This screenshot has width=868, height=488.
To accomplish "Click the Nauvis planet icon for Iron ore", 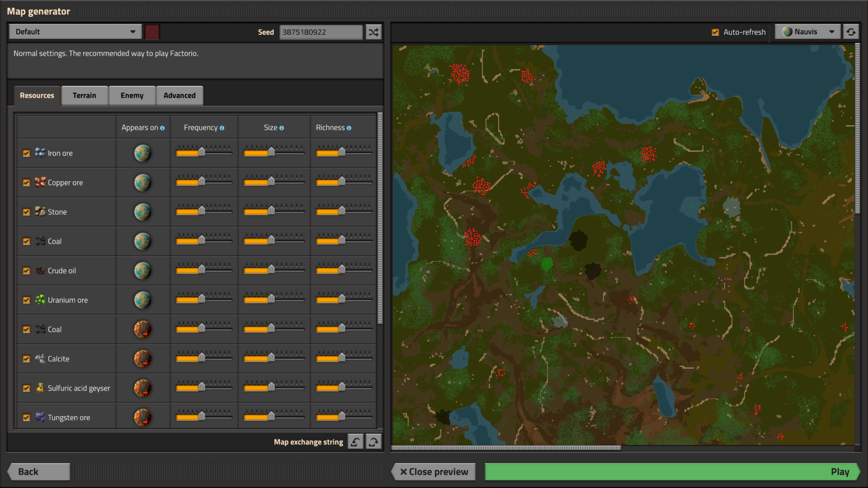I will click(x=143, y=153).
